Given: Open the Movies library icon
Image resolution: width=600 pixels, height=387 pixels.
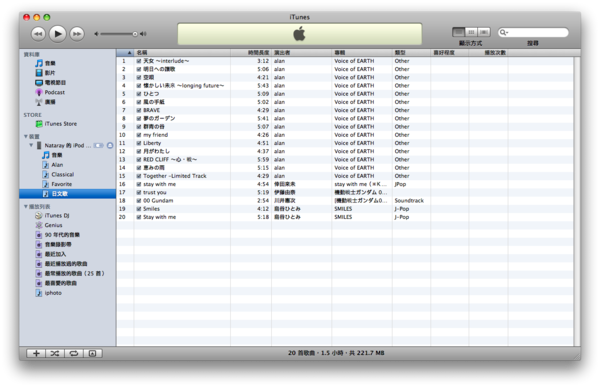Looking at the screenshot, I should 39,73.
